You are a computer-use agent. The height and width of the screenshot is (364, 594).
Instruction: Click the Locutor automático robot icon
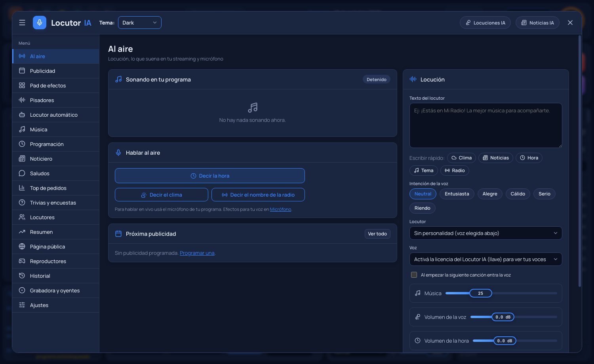(22, 115)
